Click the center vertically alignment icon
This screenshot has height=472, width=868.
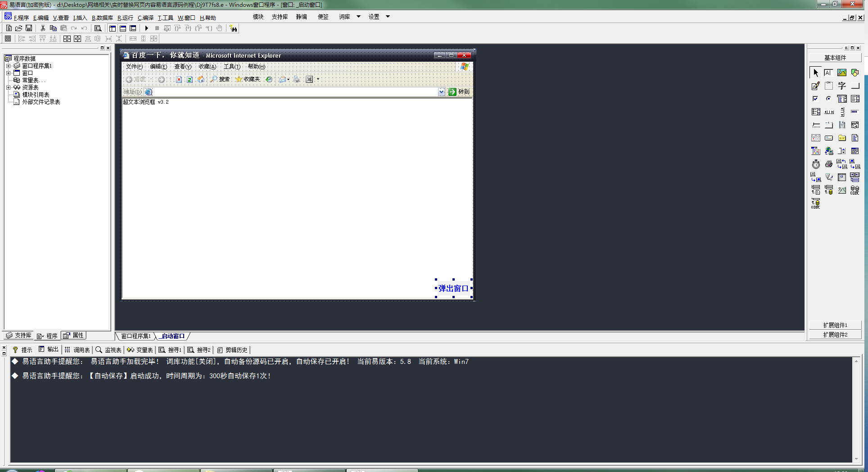point(77,39)
